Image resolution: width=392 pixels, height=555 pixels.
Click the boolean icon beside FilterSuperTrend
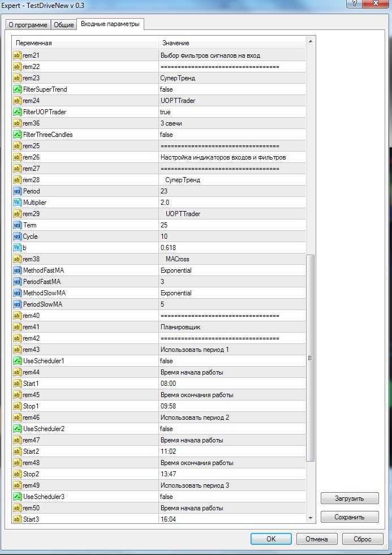[18, 89]
